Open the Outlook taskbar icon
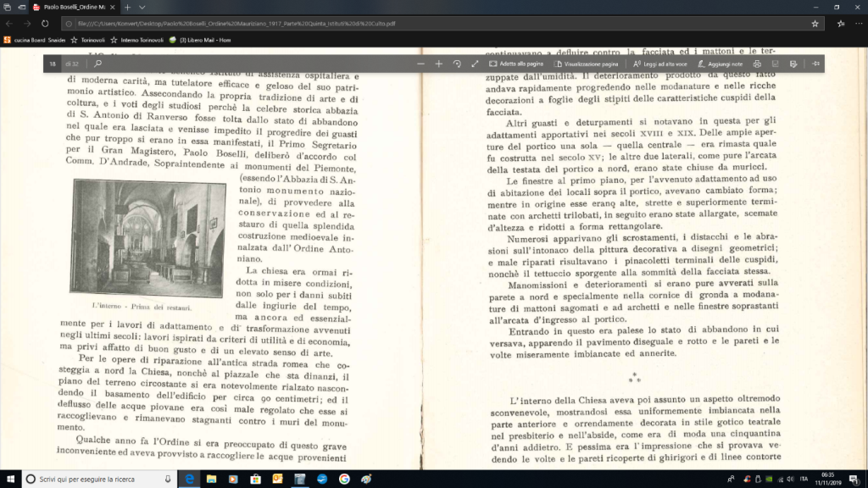The image size is (868, 488). pos(277,480)
